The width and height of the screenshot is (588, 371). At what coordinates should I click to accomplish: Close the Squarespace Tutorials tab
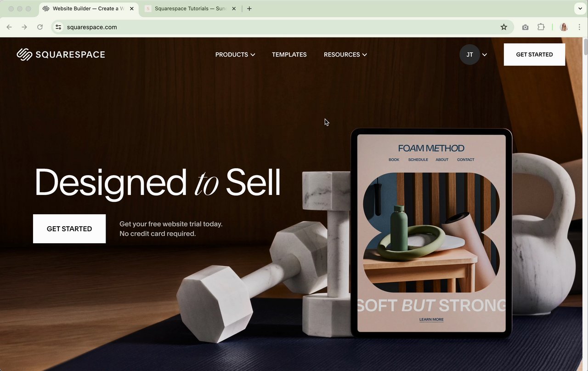click(x=234, y=9)
